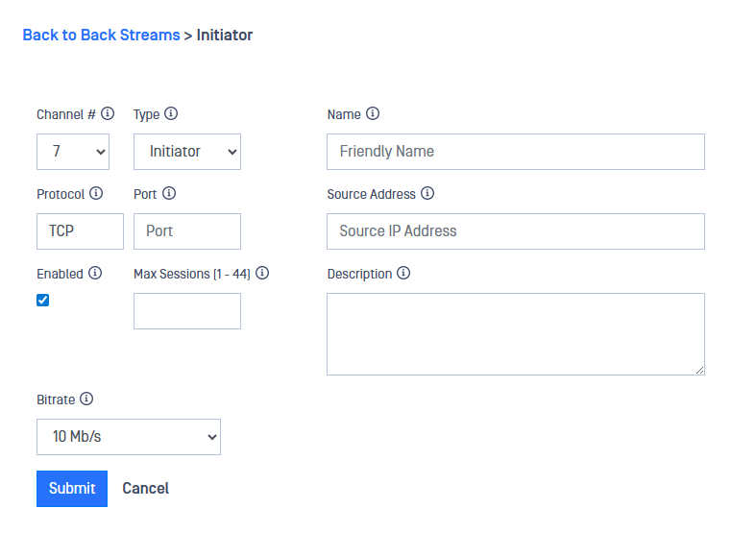
Task: Click the Max Sessions info icon
Action: tap(262, 273)
